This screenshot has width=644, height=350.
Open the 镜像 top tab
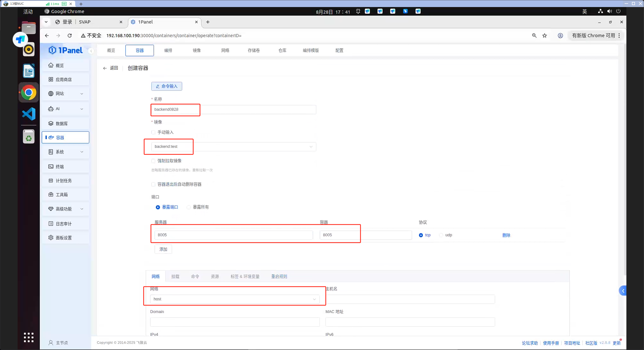196,51
